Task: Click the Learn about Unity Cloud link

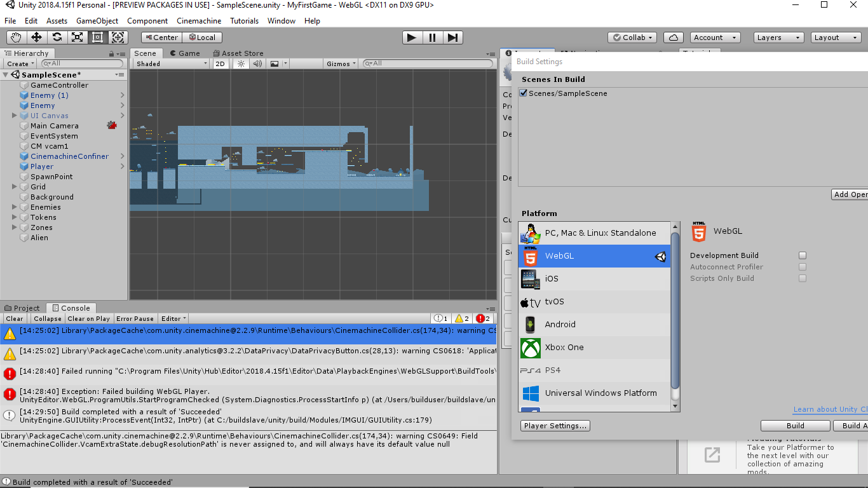Action: pos(831,409)
